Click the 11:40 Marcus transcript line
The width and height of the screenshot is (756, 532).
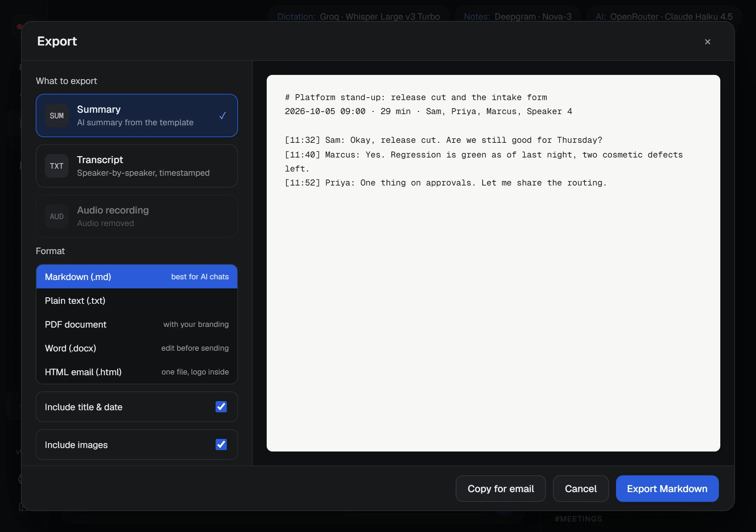[x=484, y=162]
